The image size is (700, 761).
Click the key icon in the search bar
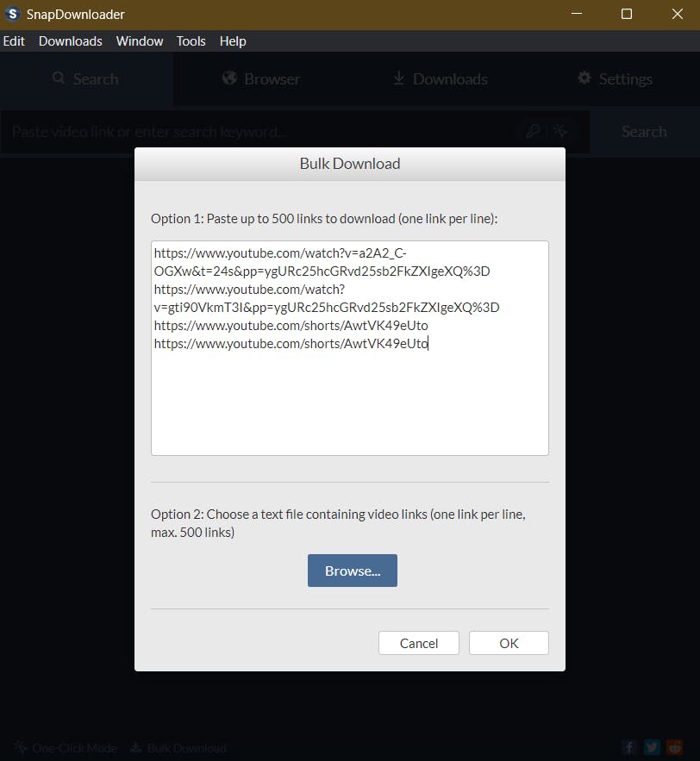point(533,131)
